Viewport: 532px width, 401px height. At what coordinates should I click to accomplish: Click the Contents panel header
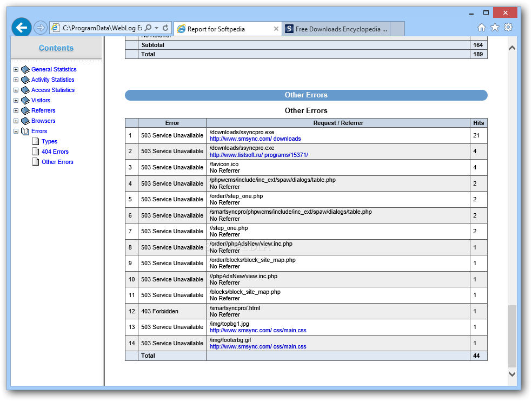coord(56,48)
